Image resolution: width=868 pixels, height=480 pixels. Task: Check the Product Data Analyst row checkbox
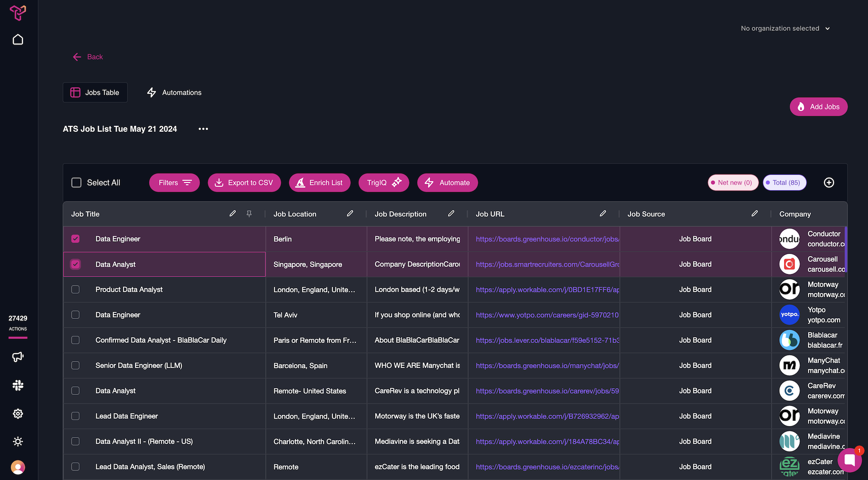pyautogui.click(x=75, y=290)
